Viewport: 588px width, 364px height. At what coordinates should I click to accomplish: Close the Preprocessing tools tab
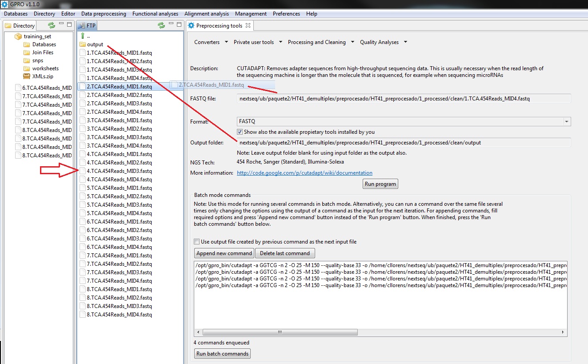tap(248, 25)
